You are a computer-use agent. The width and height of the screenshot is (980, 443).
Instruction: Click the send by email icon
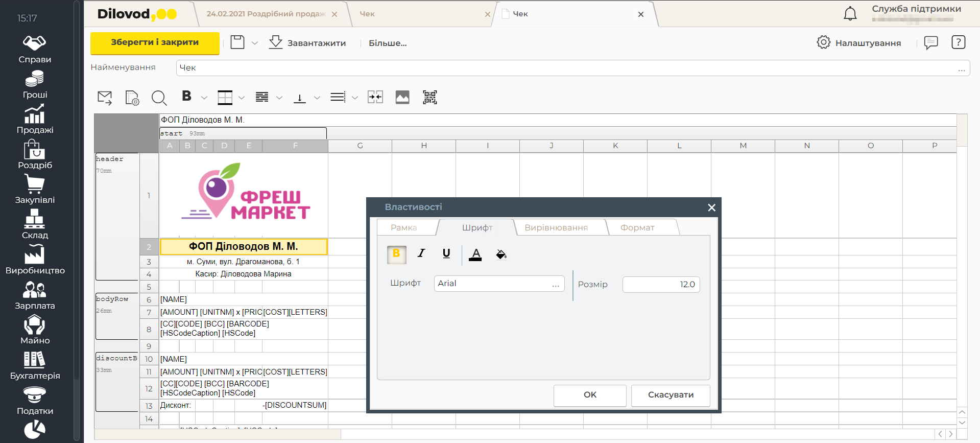point(105,98)
